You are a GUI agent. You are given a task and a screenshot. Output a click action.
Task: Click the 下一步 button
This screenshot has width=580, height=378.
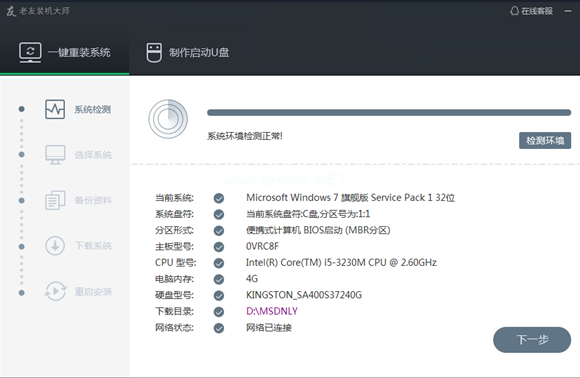point(532,340)
